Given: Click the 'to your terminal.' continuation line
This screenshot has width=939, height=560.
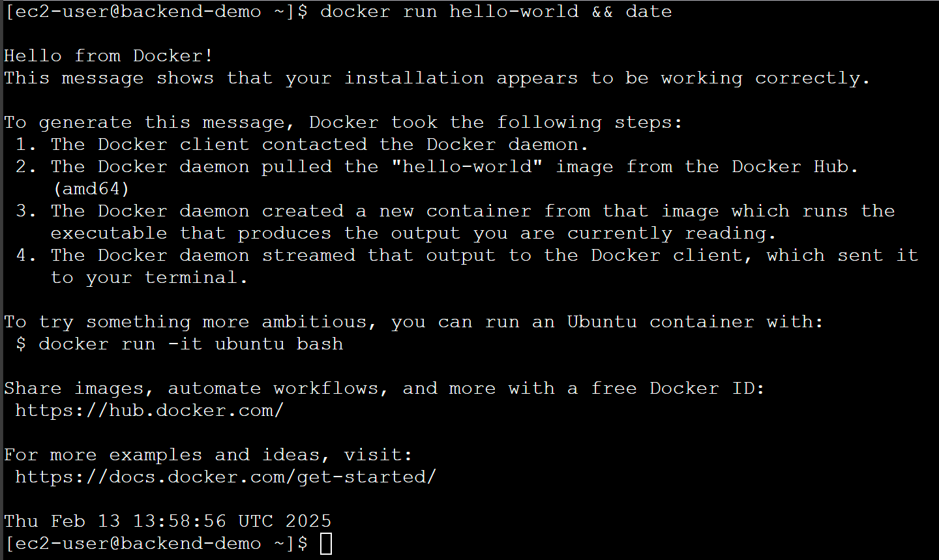Looking at the screenshot, I should (x=149, y=278).
